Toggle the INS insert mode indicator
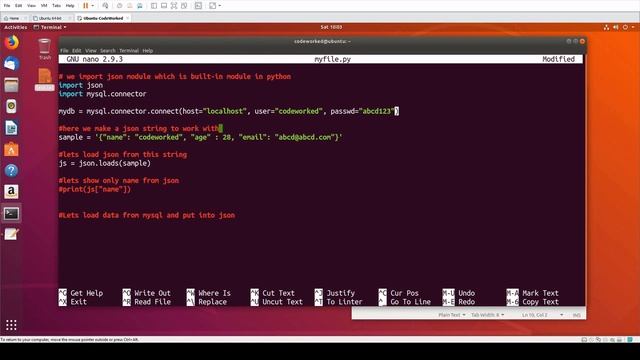 577,315
